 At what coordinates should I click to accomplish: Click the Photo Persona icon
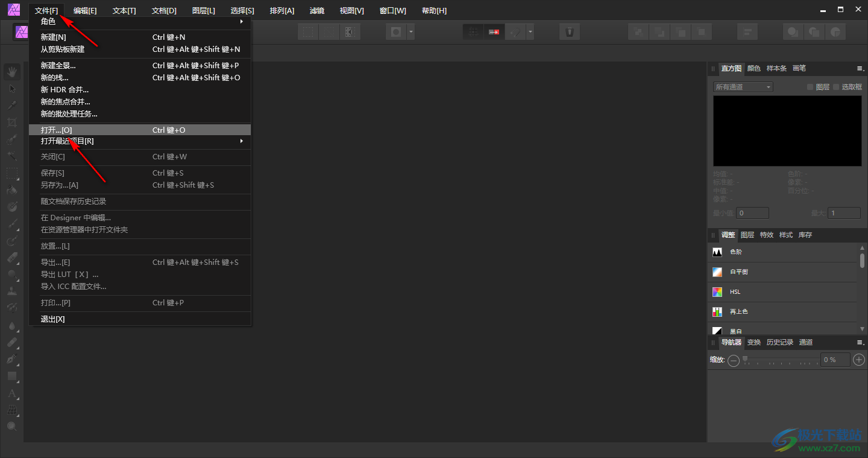click(22, 32)
